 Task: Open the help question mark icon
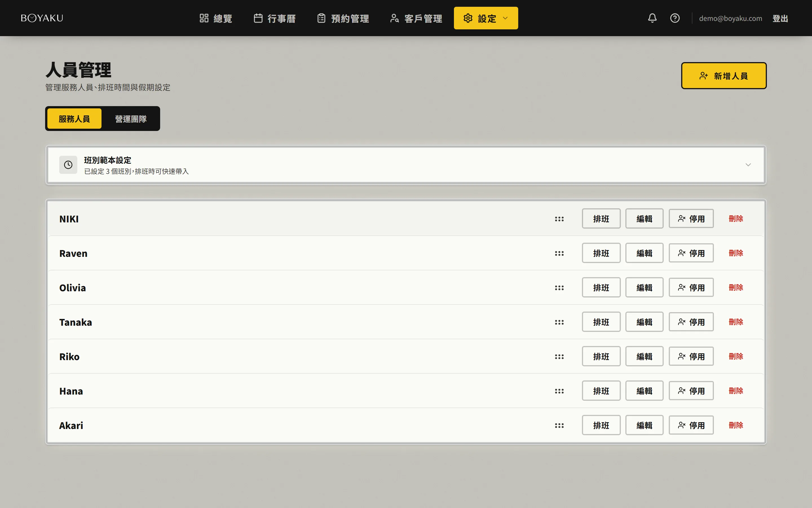pyautogui.click(x=675, y=18)
